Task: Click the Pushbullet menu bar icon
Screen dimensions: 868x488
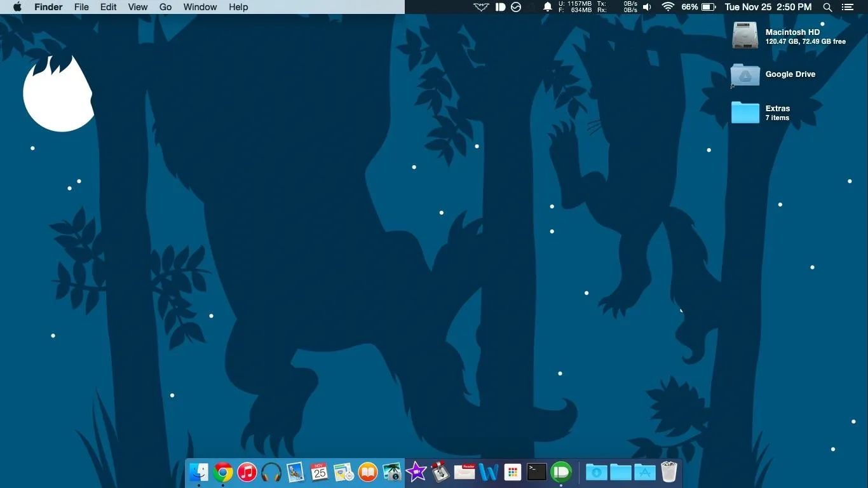Action: click(500, 7)
